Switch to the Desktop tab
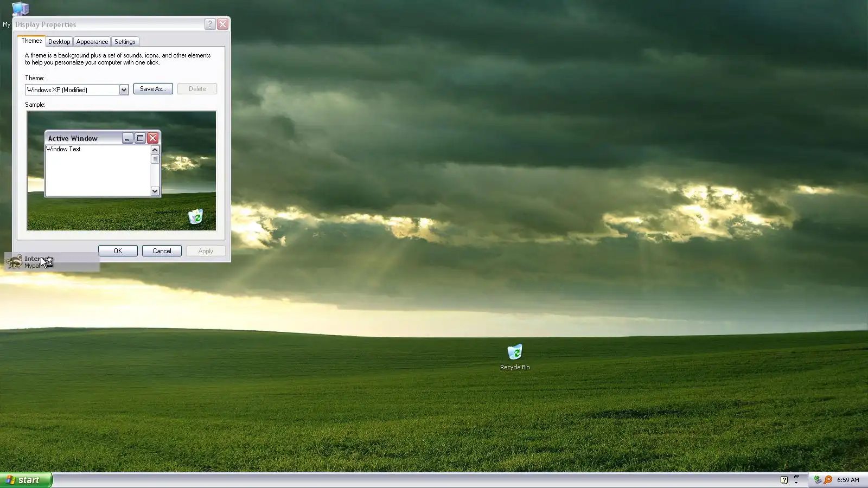 (59, 42)
